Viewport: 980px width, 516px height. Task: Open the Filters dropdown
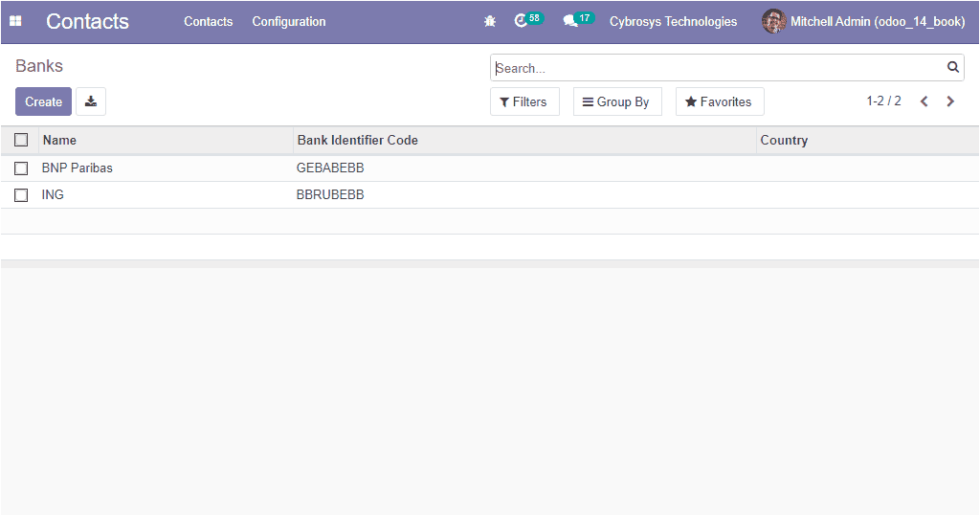[524, 101]
